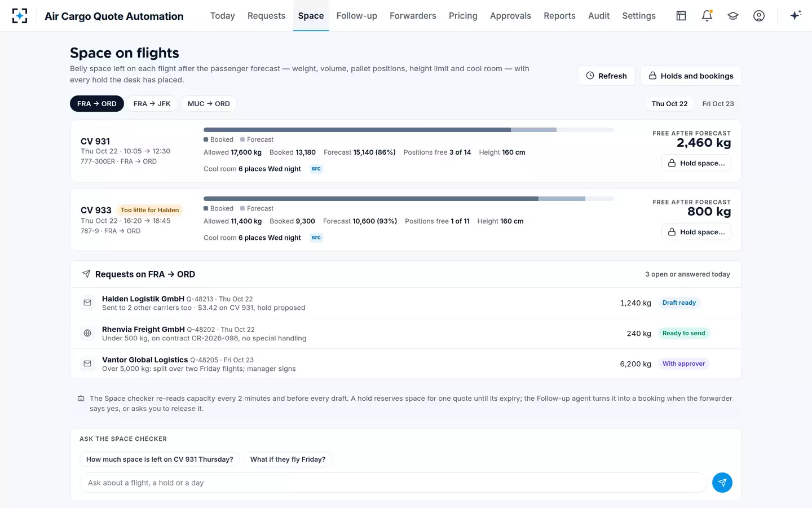812x508 pixels.
Task: Open the Vantor Global Logistics request
Action: pos(406,364)
